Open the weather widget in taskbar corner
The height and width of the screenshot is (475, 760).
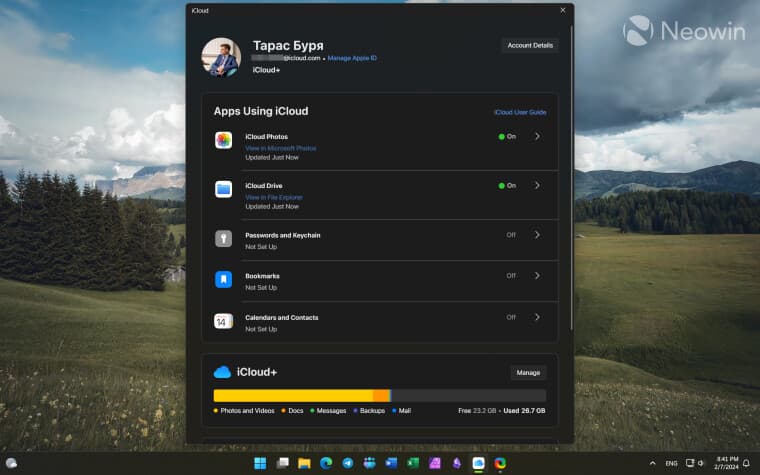click(x=11, y=463)
